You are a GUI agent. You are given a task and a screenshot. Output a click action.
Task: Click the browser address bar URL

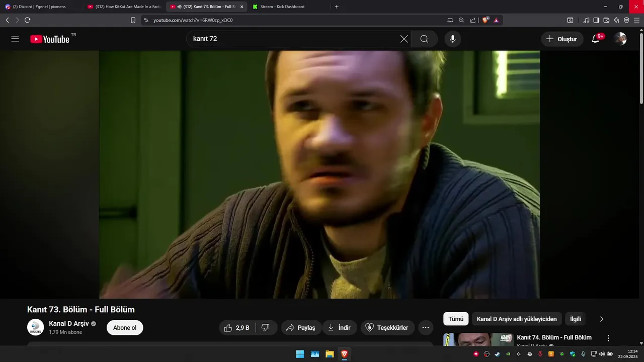(193, 20)
